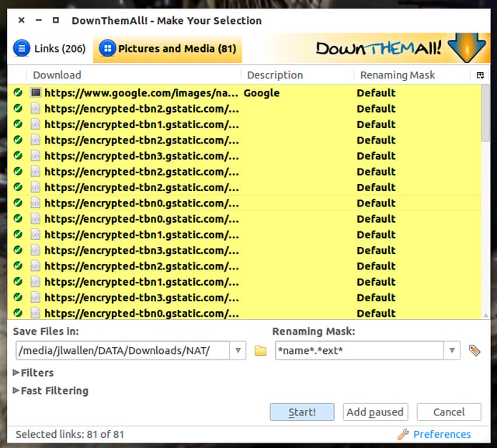Click the Start! button
Image resolution: width=497 pixels, height=448 pixels.
[302, 412]
